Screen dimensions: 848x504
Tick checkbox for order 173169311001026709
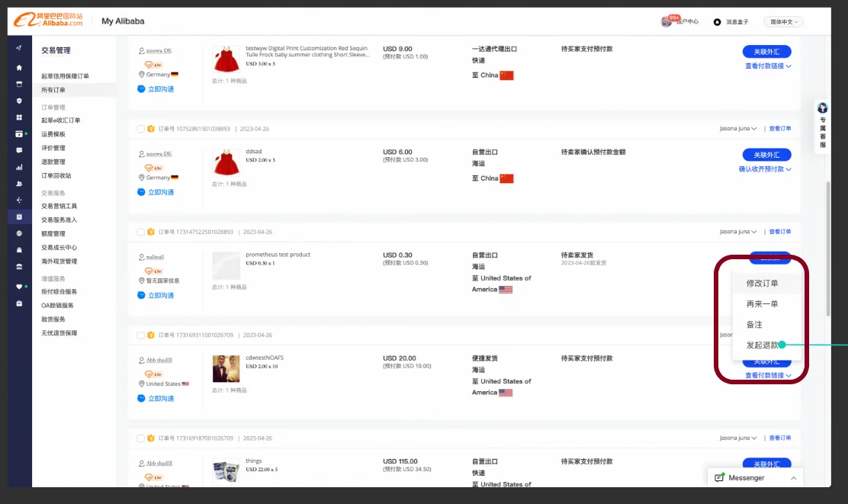[140, 335]
